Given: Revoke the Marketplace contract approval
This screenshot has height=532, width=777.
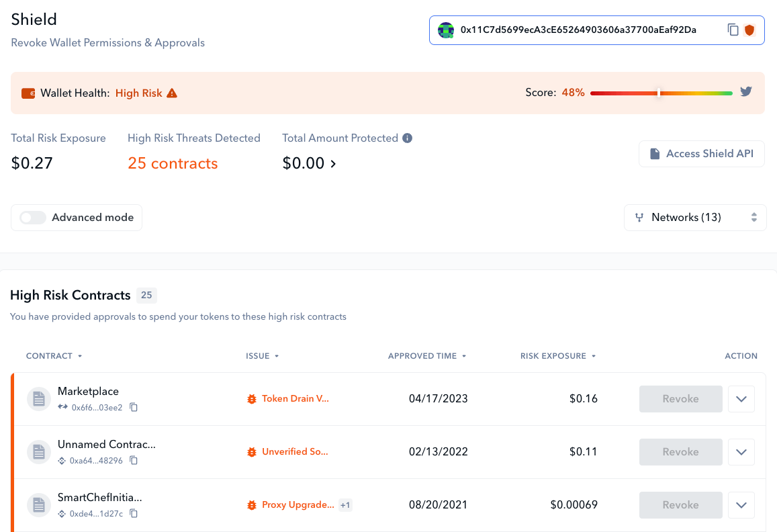Looking at the screenshot, I should click(680, 399).
